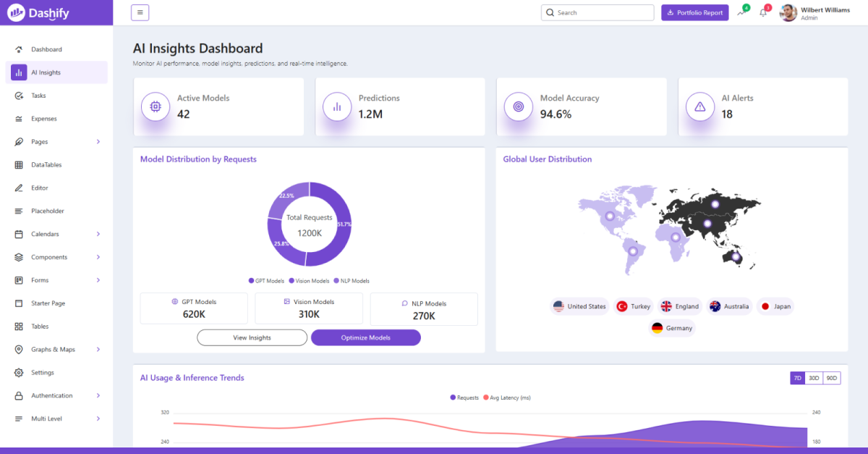Image resolution: width=868 pixels, height=454 pixels.
Task: Click the trending chart icon in header
Action: [741, 13]
